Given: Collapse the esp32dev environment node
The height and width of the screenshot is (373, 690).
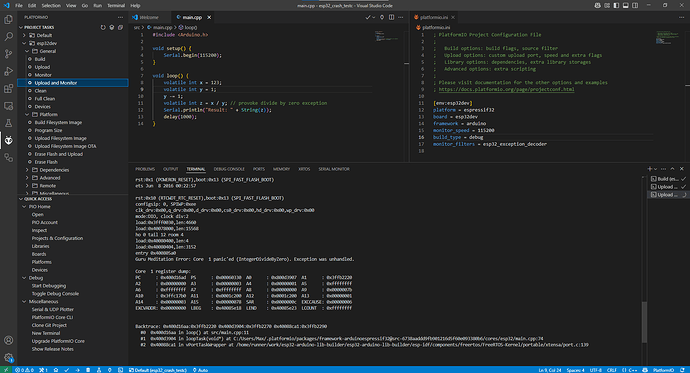Looking at the screenshot, I should coord(24,43).
